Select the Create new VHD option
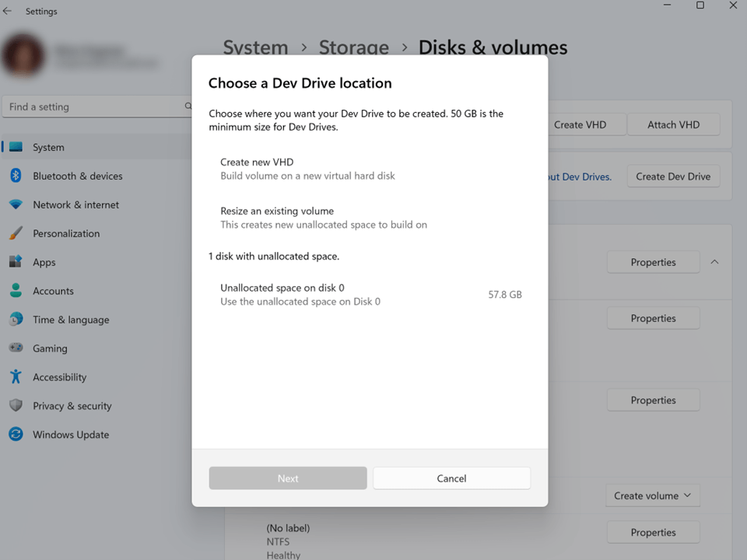Viewport: 747px width, 560px height. [307, 169]
